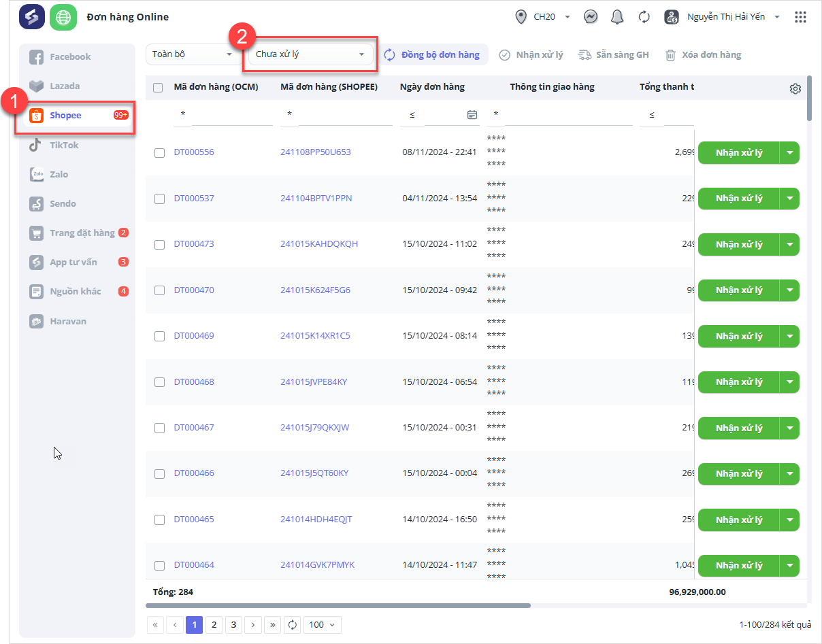Select Sendo in the sidebar

[x=78, y=203]
